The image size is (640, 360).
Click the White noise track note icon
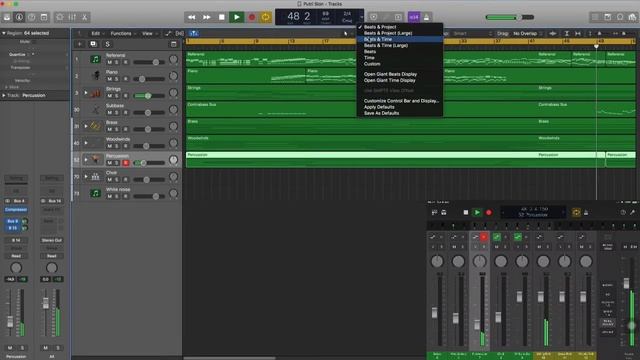point(96,193)
